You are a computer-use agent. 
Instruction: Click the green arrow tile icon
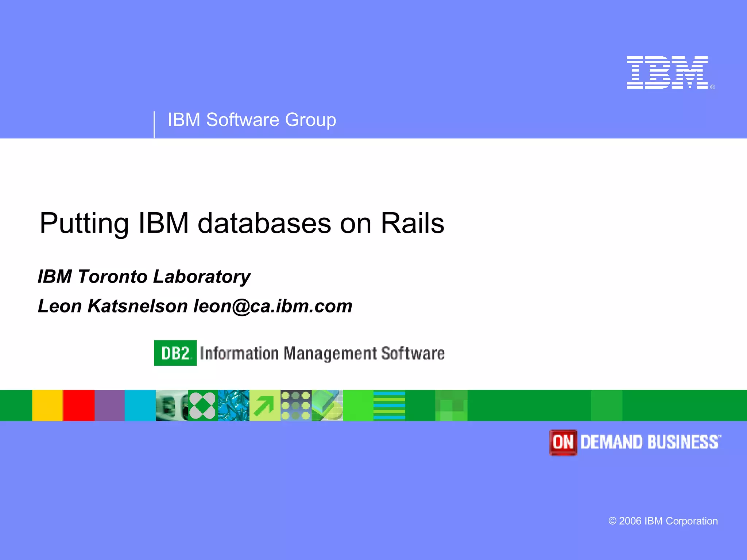point(265,405)
